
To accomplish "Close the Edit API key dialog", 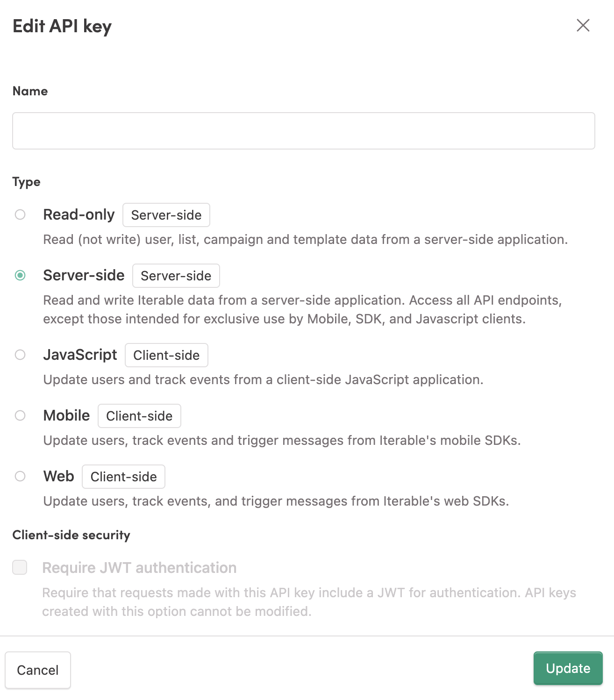I will 583,26.
